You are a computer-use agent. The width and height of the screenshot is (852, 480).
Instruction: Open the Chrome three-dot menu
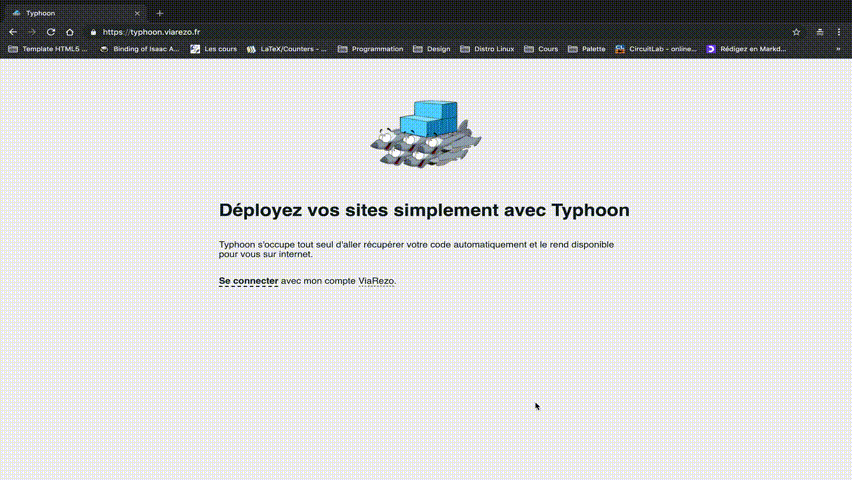coord(839,32)
